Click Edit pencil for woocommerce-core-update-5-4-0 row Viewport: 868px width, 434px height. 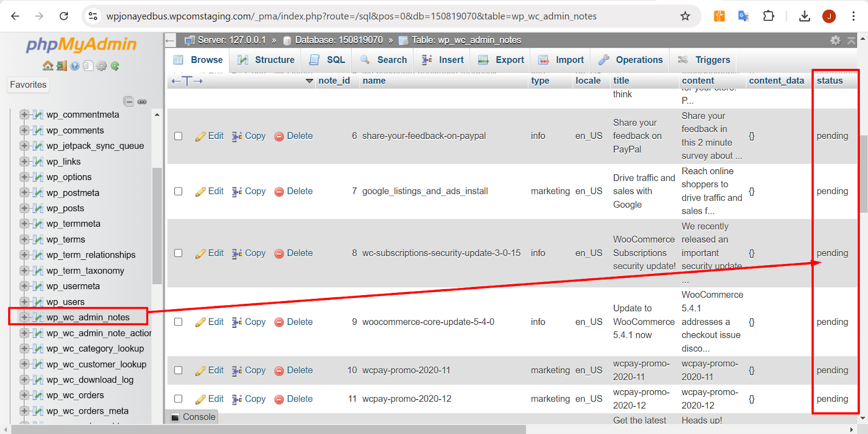pyautogui.click(x=201, y=322)
